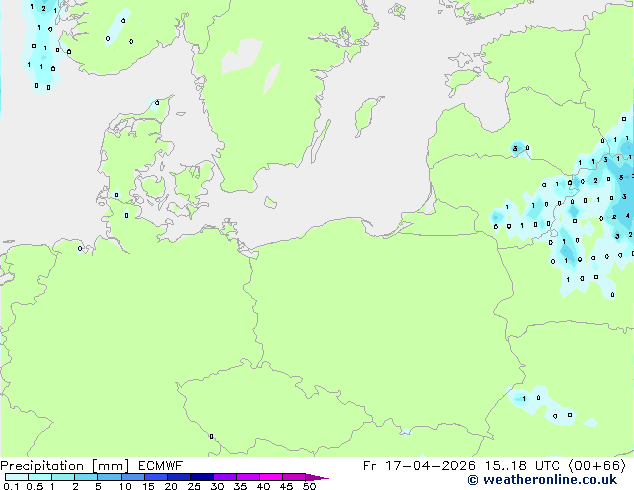
Task: Click the '45' legend scale label
Action: (286, 486)
